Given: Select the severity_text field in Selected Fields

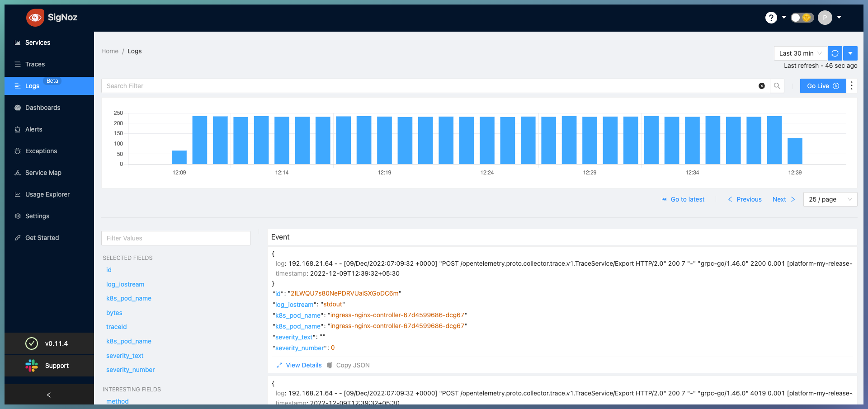Looking at the screenshot, I should tap(125, 356).
